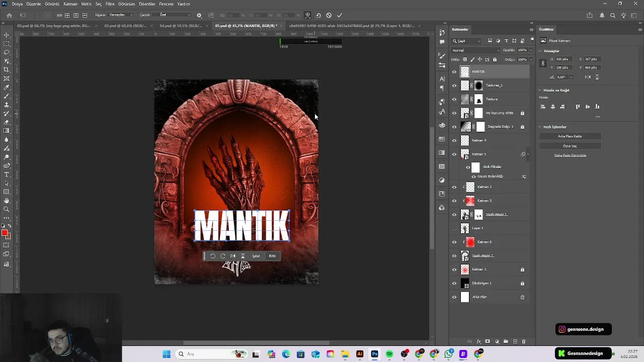
Task: Open the Opaklık percentage dropdown arrow
Action: 531,50
